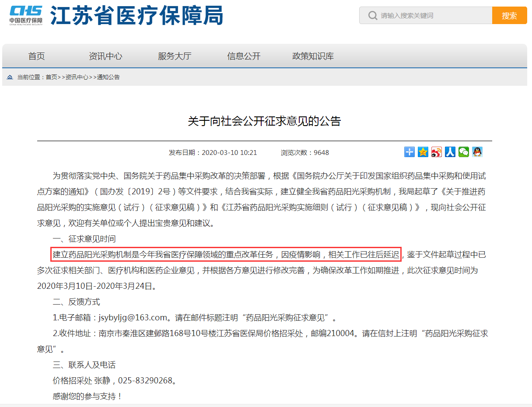
Task: Open the 资讯中心 navigation tab
Action: (x=105, y=56)
